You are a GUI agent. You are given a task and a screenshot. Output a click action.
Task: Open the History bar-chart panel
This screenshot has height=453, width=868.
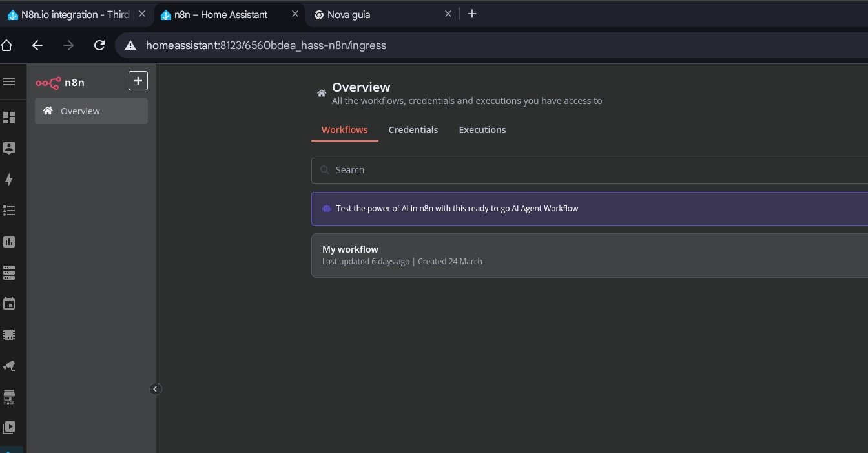[9, 241]
